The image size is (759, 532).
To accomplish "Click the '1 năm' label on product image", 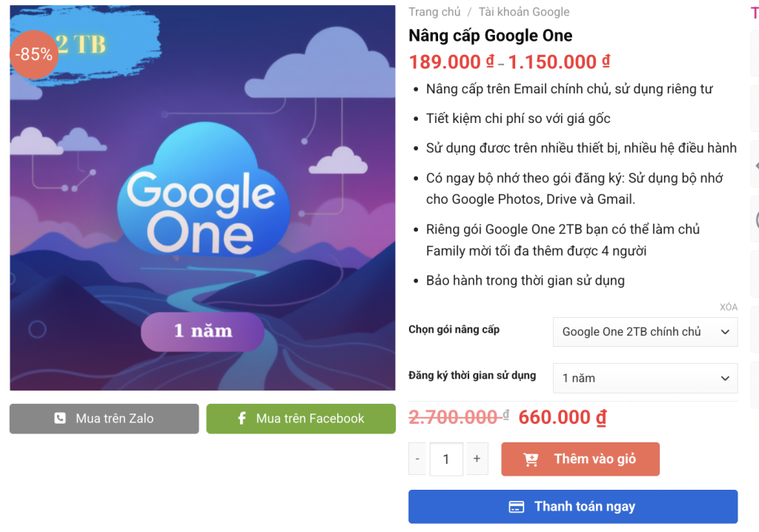I will (202, 330).
